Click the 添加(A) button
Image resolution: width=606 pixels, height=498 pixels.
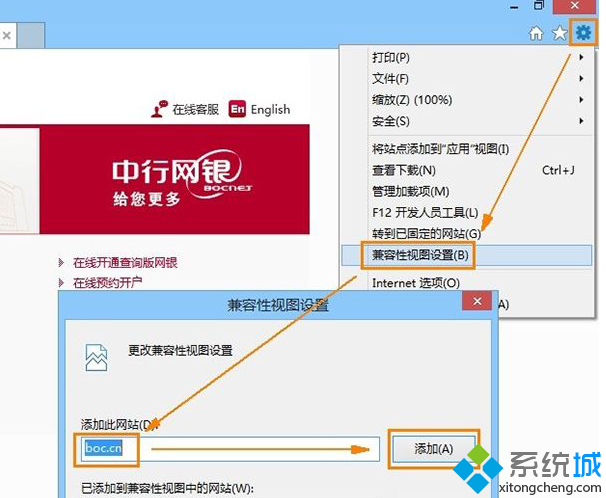point(434,449)
